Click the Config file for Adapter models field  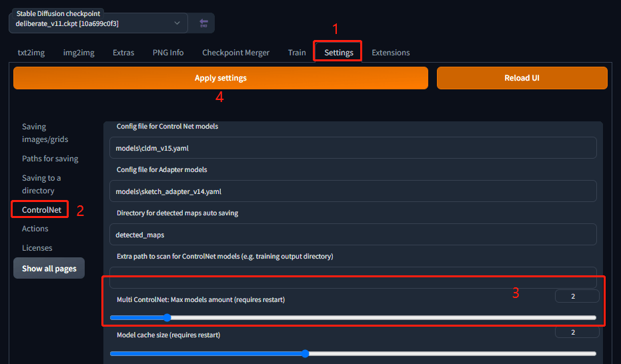(x=353, y=191)
